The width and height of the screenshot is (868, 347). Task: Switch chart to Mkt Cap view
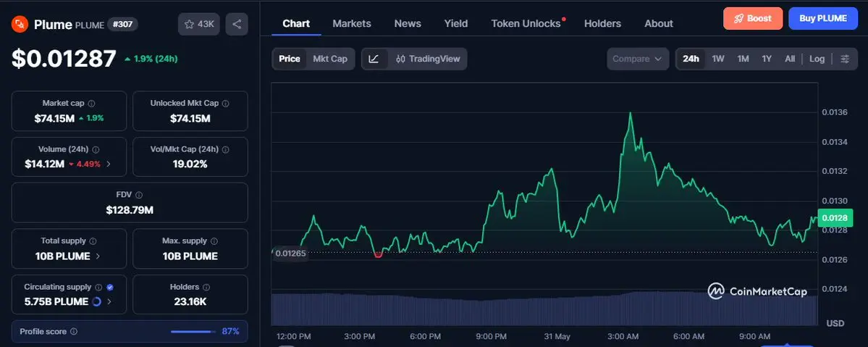point(330,59)
